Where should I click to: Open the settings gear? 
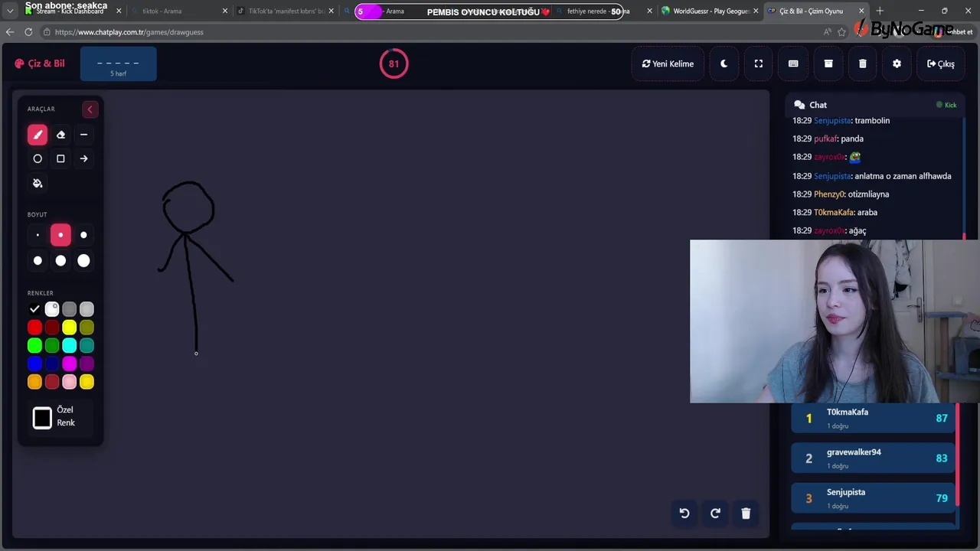click(897, 64)
